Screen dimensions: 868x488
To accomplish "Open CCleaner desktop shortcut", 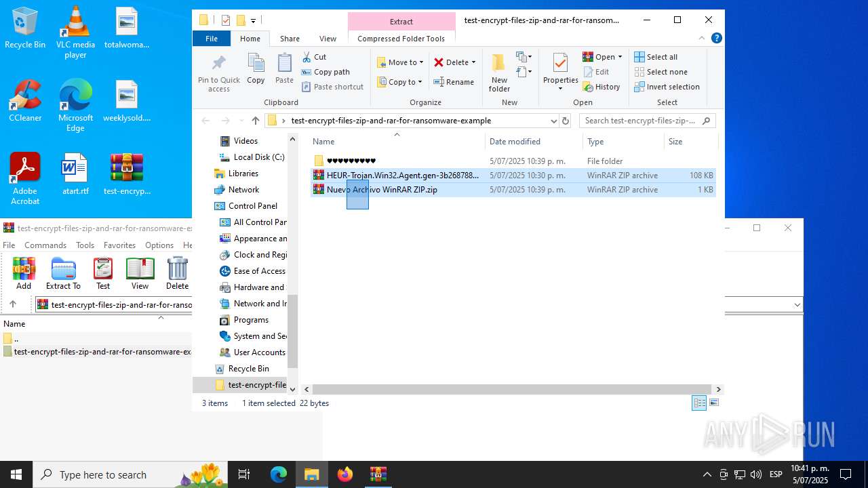I will [x=25, y=101].
